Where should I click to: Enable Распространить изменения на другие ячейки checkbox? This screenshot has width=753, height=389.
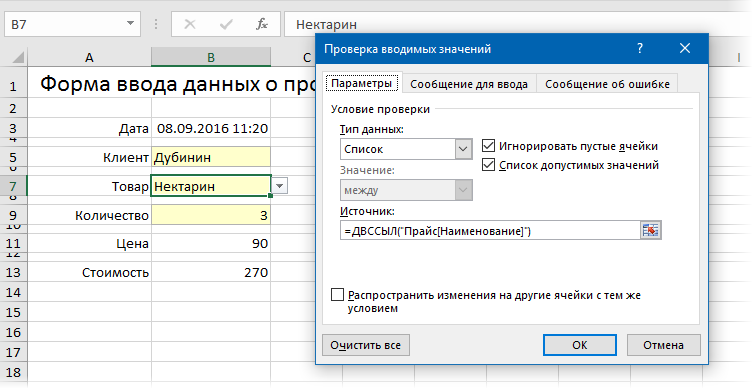pyautogui.click(x=338, y=294)
